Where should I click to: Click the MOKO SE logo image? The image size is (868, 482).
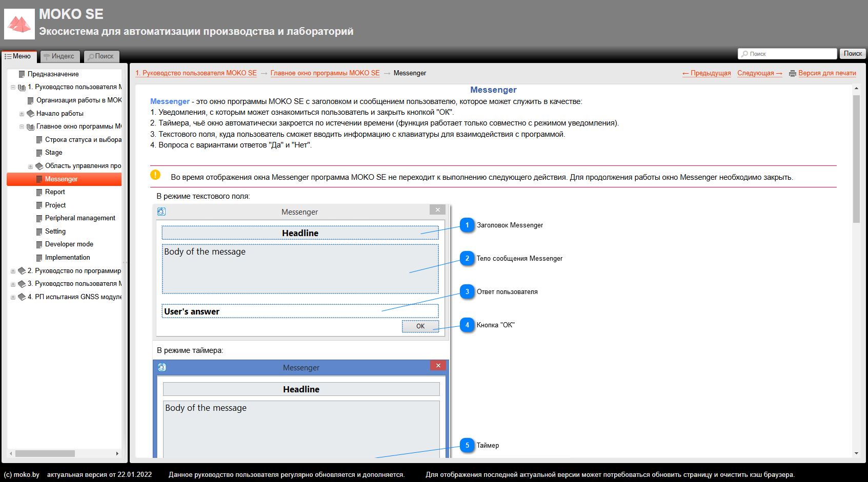19,24
